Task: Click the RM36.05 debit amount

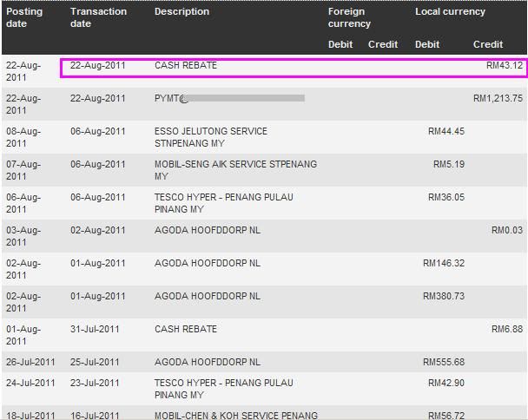Action: pos(445,198)
